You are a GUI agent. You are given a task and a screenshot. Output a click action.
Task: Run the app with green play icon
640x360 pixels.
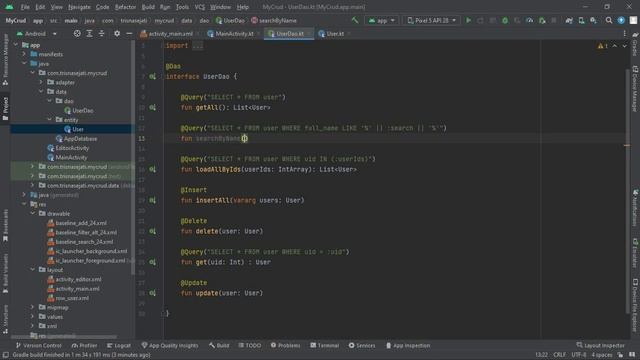tap(469, 20)
